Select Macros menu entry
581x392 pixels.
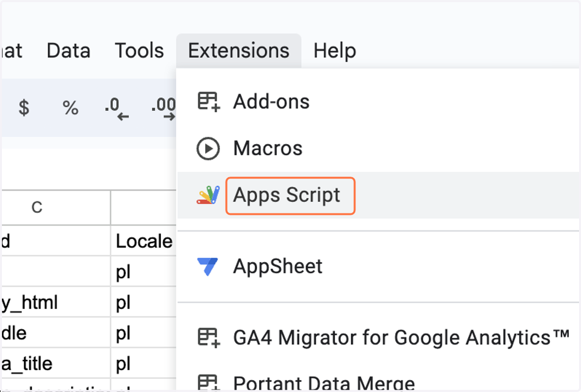379,148
